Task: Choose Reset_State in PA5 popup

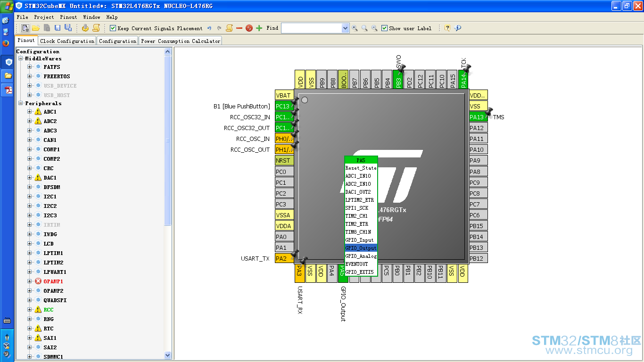Action: [361, 168]
